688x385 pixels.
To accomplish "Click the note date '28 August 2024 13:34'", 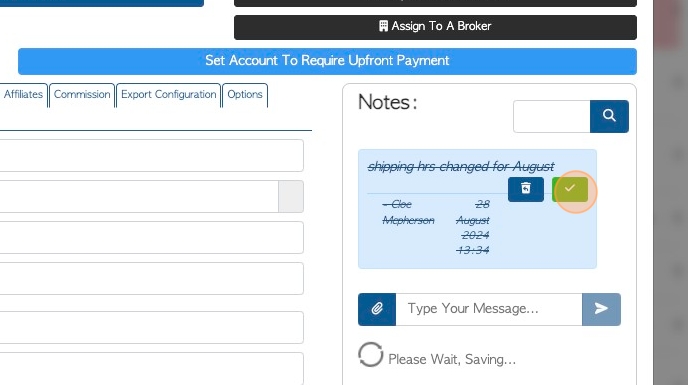I will pyautogui.click(x=473, y=227).
